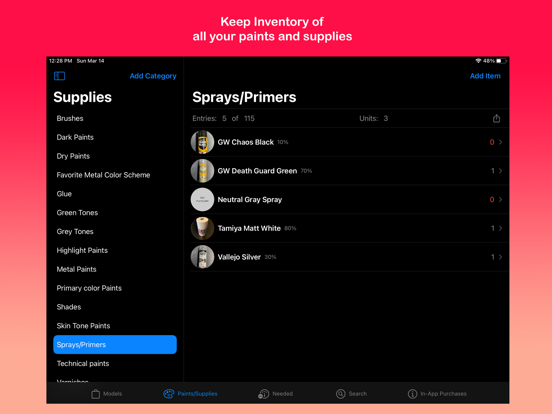The image size is (552, 414).
Task: Select Metal Paints category
Action: pos(115,269)
